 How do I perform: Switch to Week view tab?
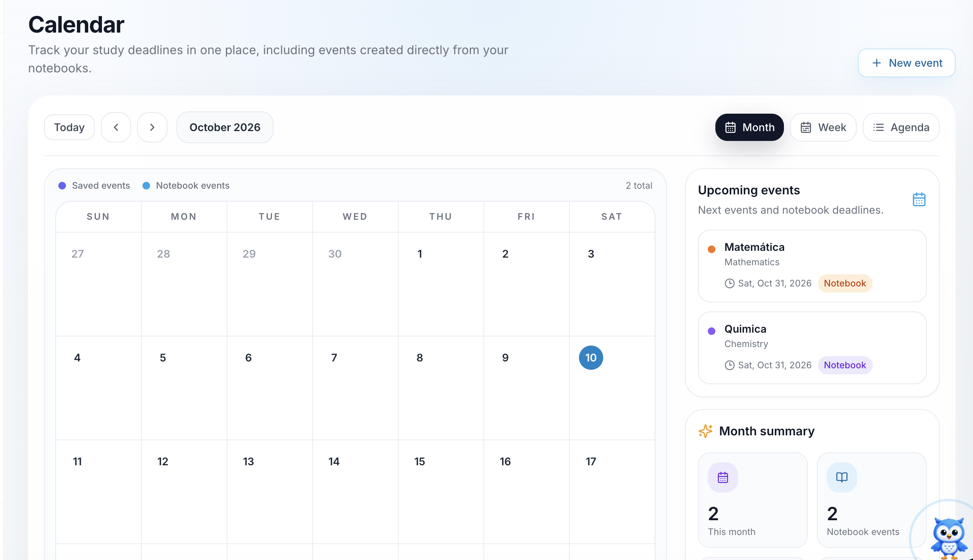823,127
